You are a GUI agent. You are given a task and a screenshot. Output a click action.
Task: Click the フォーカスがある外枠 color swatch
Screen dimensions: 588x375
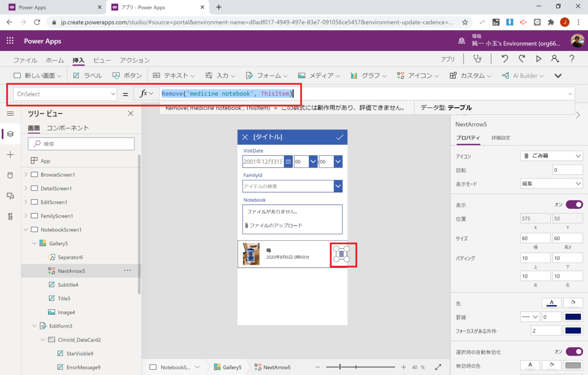[x=573, y=331]
